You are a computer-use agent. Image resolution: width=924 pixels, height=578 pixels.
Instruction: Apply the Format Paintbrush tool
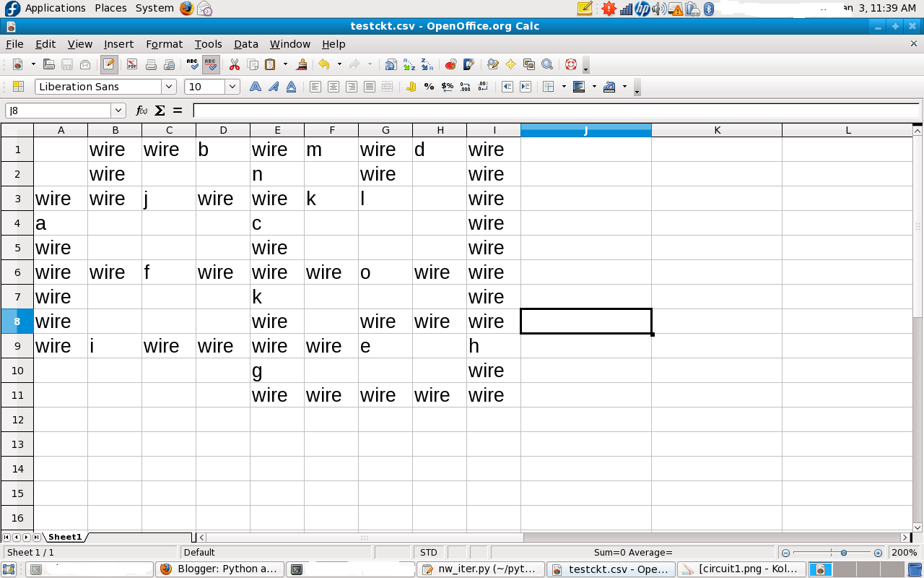click(x=300, y=64)
